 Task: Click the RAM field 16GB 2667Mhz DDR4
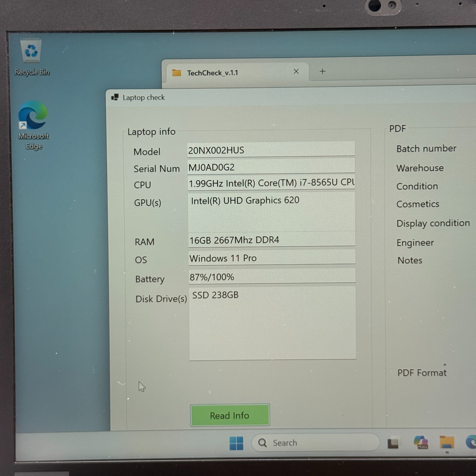click(272, 240)
